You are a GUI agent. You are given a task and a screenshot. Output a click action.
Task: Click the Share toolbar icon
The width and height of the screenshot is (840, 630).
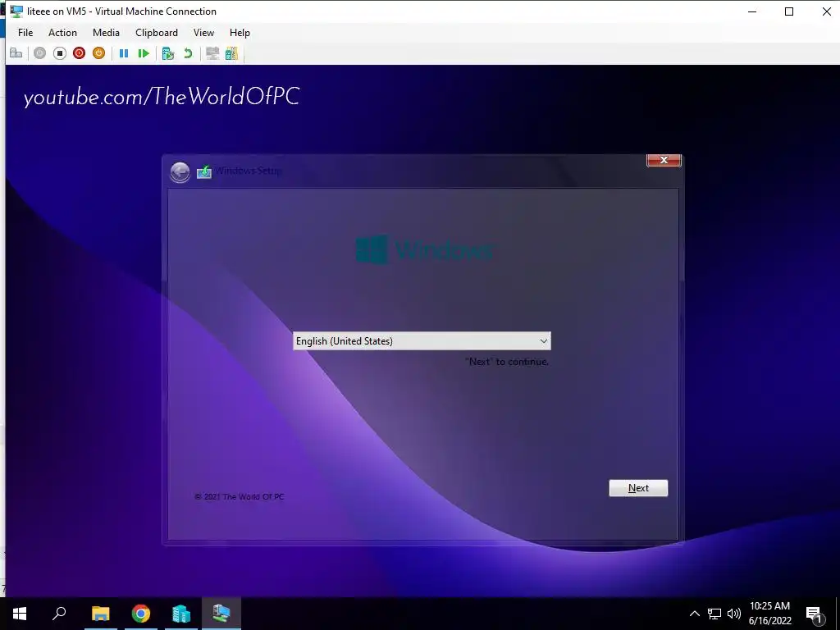[x=231, y=53]
